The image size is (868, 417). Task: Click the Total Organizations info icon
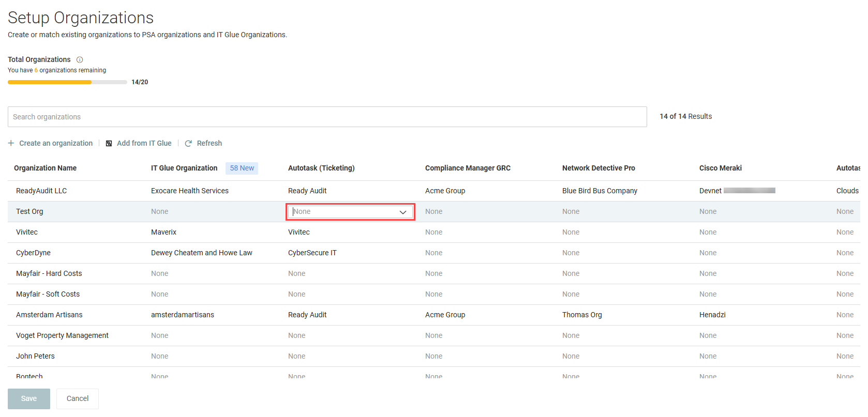[80, 60]
